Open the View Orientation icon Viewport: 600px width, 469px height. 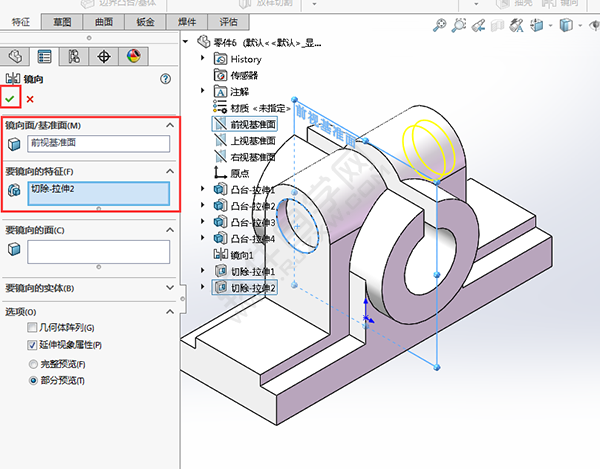536,25
